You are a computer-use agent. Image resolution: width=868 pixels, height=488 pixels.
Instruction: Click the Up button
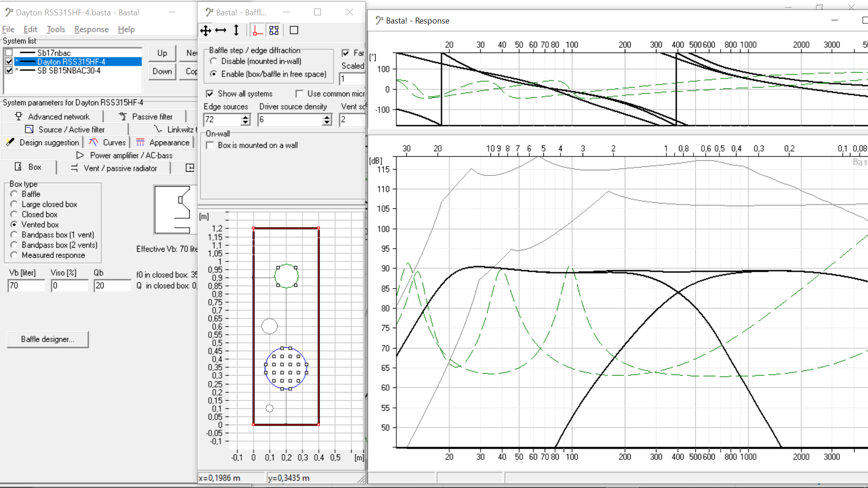(x=162, y=53)
